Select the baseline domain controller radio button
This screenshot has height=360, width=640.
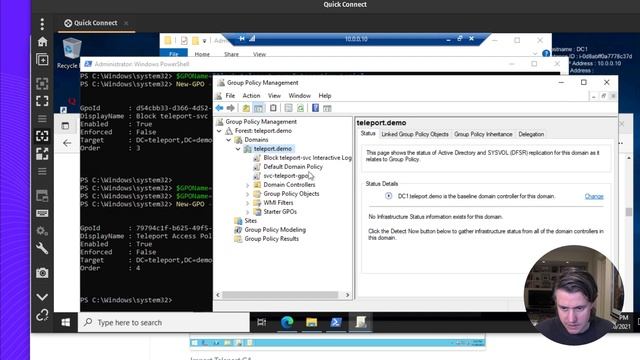pyautogui.click(x=389, y=196)
